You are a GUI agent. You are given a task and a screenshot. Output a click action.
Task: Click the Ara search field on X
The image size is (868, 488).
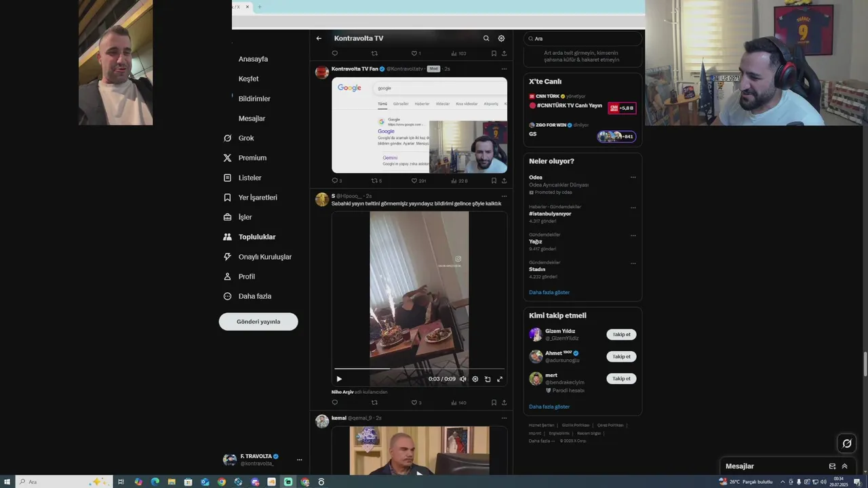coord(583,39)
